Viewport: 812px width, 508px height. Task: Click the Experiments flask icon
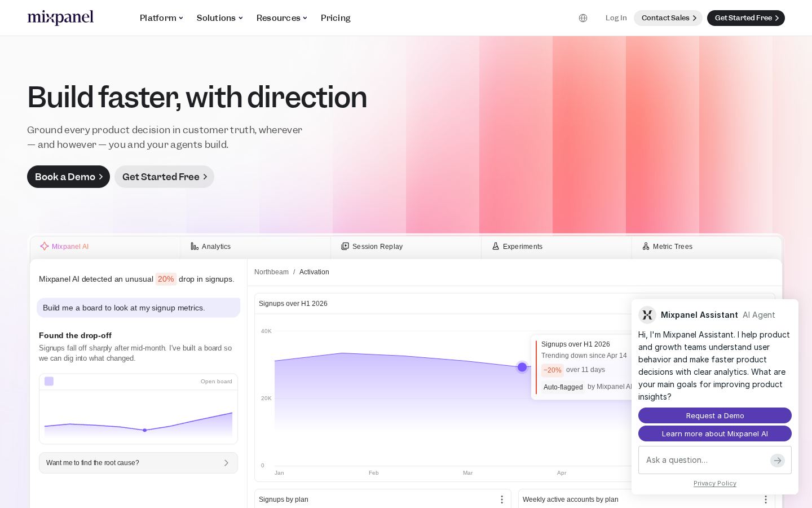(x=496, y=246)
